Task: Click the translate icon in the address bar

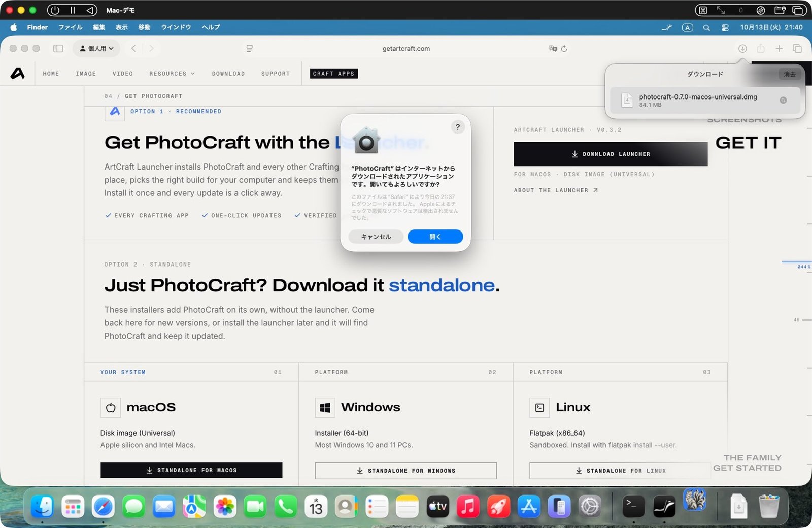Action: coord(553,48)
